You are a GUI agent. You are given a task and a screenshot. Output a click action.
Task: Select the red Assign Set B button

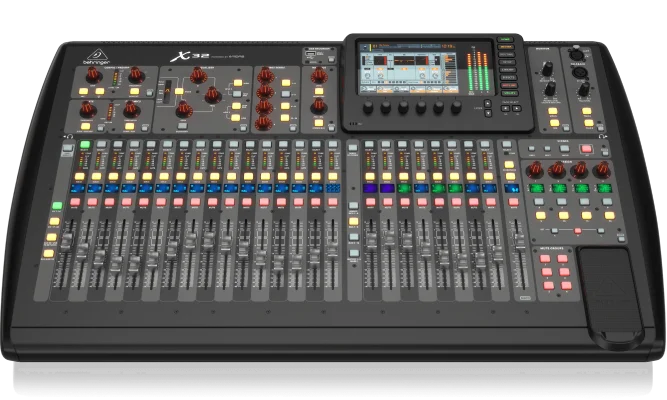pos(578,231)
